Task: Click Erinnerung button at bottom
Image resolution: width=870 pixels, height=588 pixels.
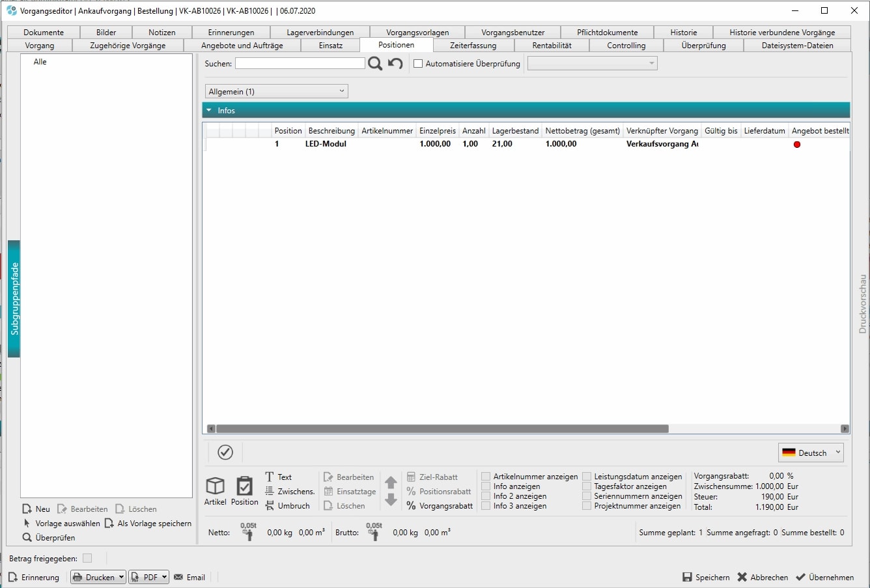Action: click(33, 577)
